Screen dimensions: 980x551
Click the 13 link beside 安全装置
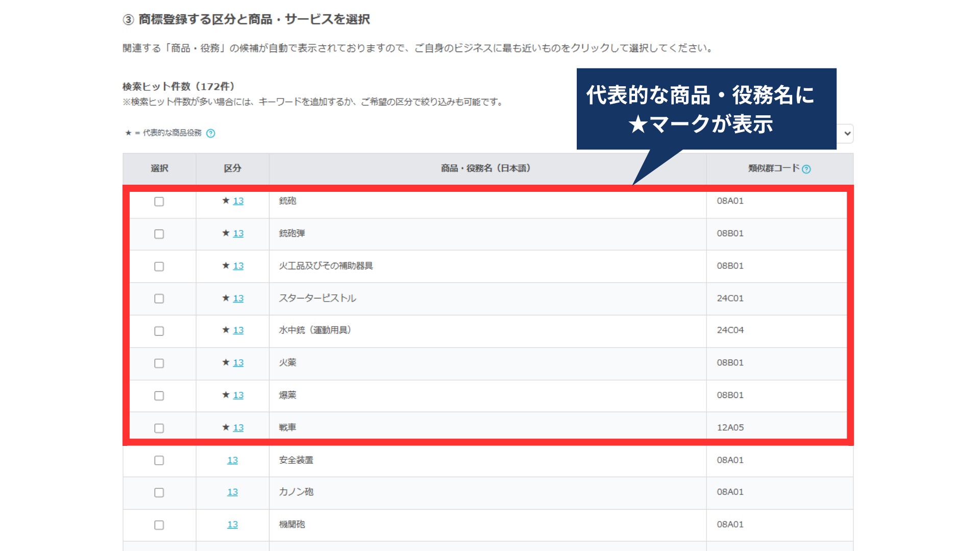(232, 460)
